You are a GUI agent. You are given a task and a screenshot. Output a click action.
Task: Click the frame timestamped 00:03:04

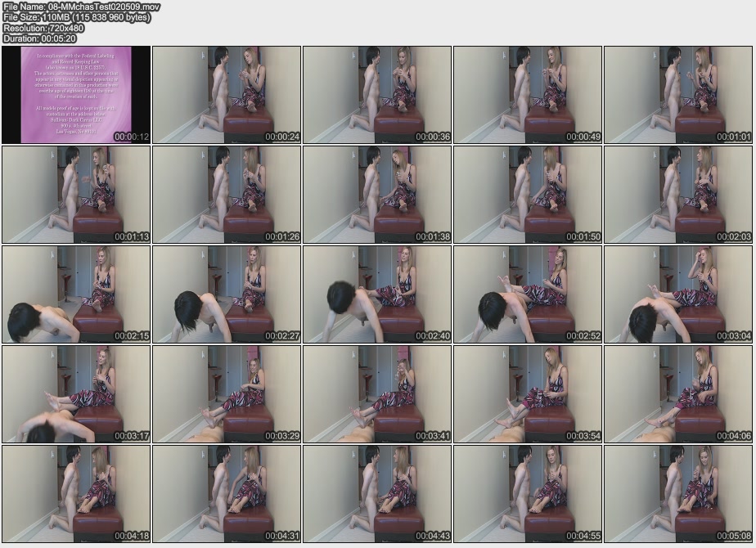click(x=678, y=294)
